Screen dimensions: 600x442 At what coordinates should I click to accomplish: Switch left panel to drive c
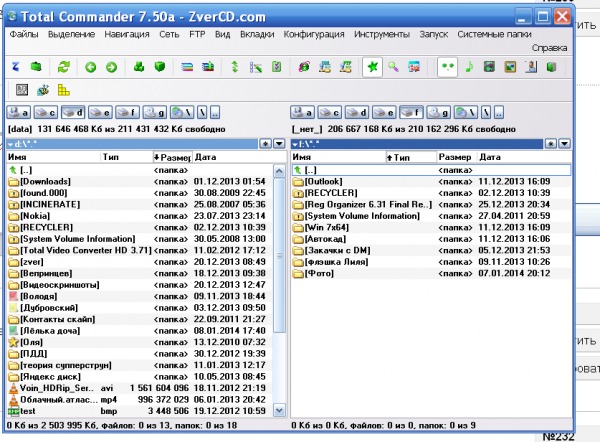[x=46, y=113]
